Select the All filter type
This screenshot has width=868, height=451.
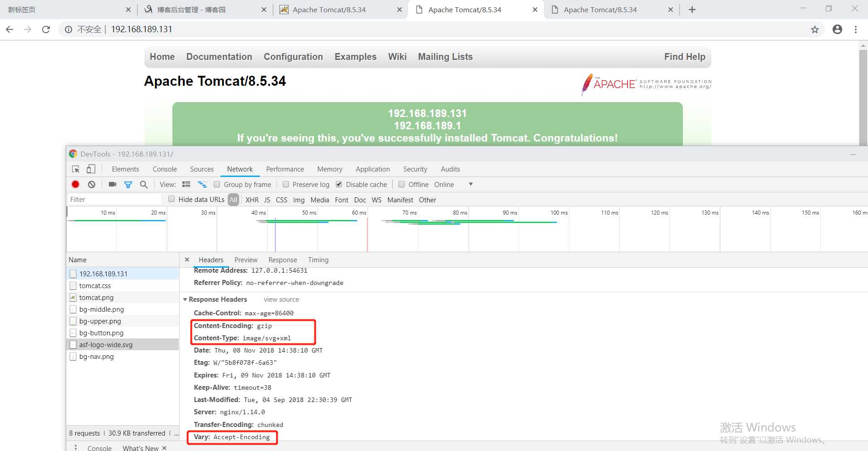[x=233, y=200]
